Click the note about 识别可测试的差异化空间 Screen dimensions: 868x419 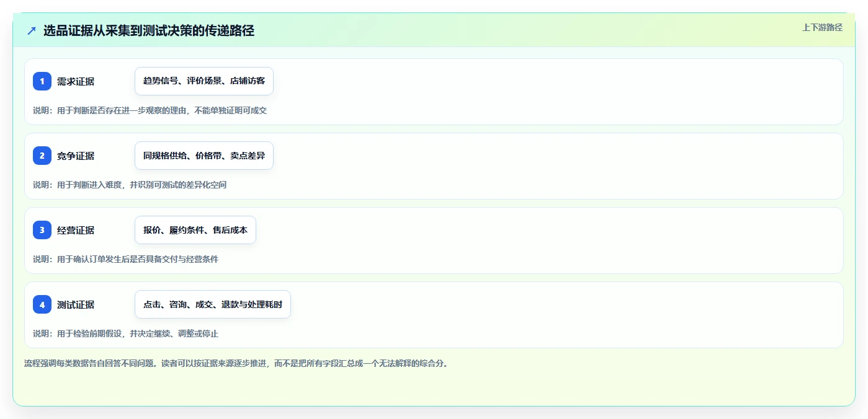click(x=130, y=185)
